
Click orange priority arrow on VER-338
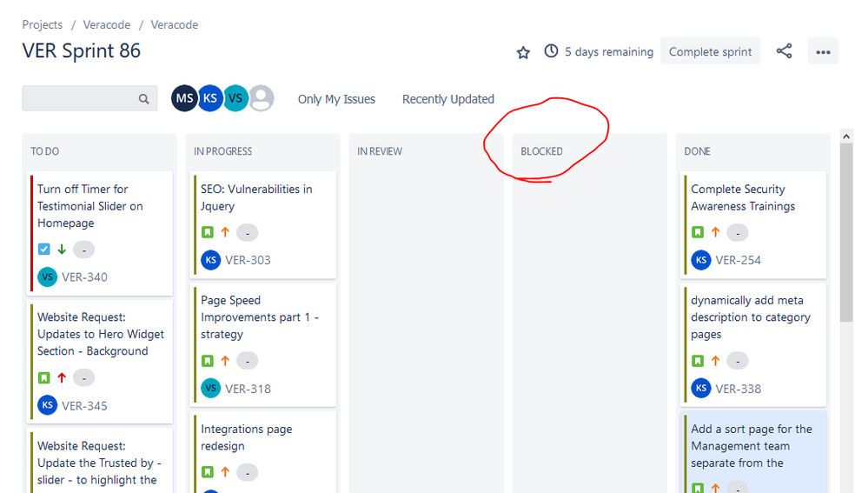point(716,361)
